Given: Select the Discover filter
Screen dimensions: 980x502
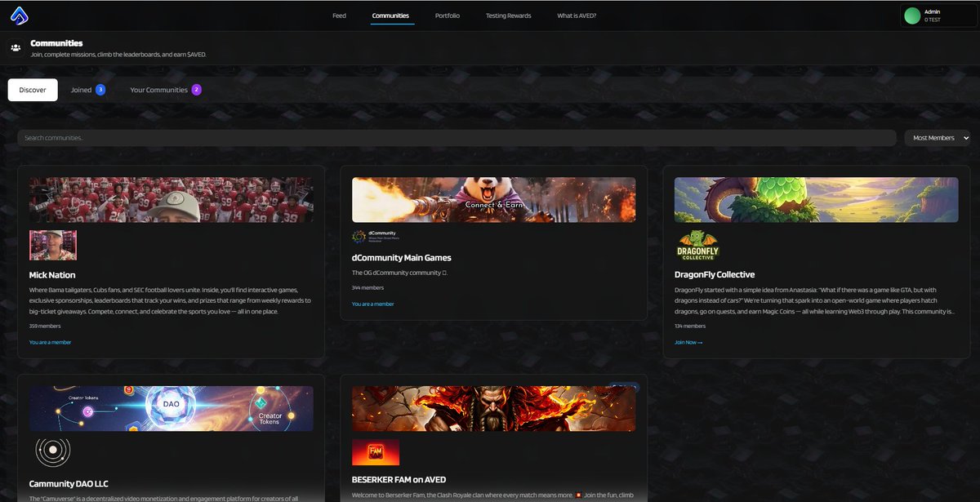Looking at the screenshot, I should click(32, 90).
